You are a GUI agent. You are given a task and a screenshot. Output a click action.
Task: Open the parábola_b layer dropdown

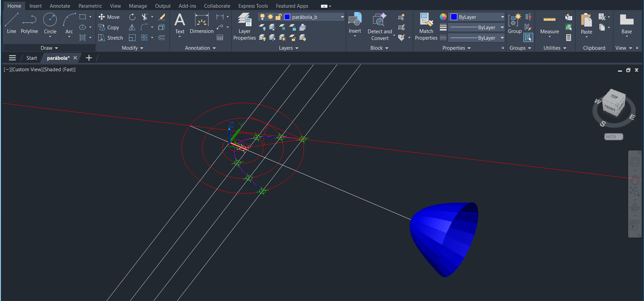pos(342,17)
